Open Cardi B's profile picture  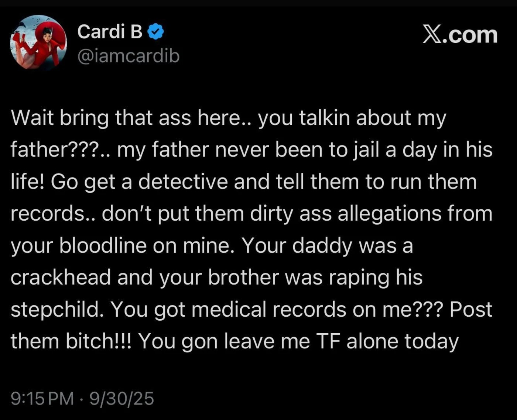38,42
